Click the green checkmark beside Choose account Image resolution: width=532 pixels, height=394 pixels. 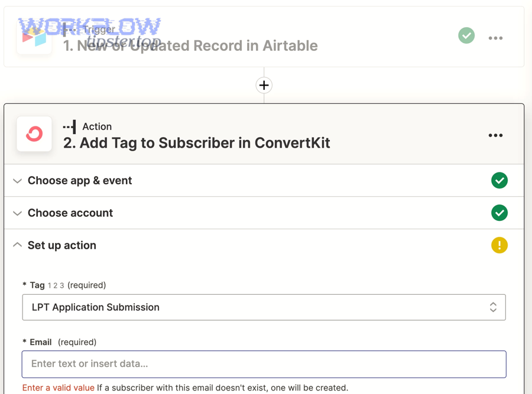pos(499,213)
